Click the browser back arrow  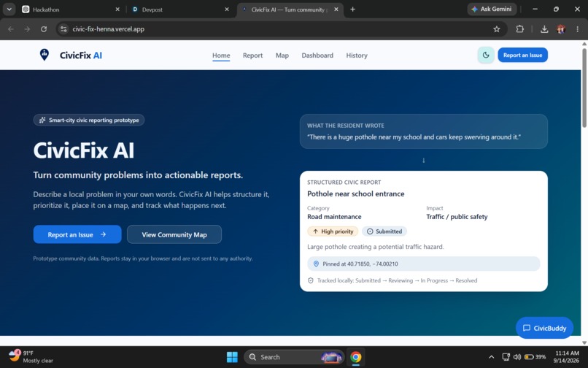coord(10,29)
